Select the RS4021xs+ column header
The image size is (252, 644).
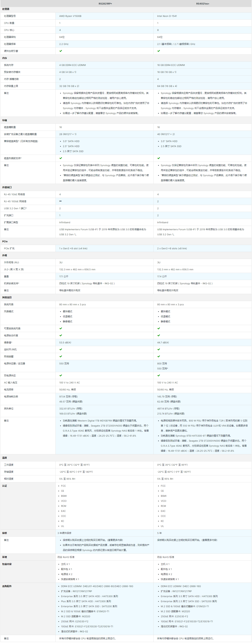point(202,4)
